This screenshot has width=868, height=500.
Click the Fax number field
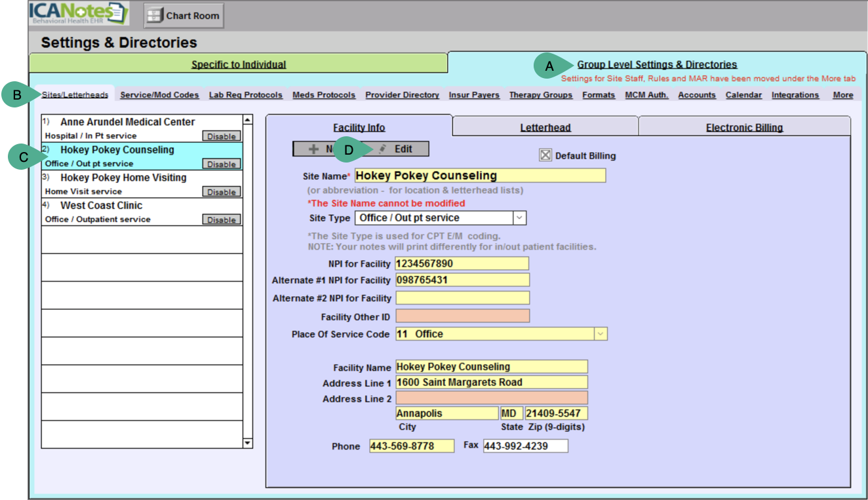click(x=525, y=446)
